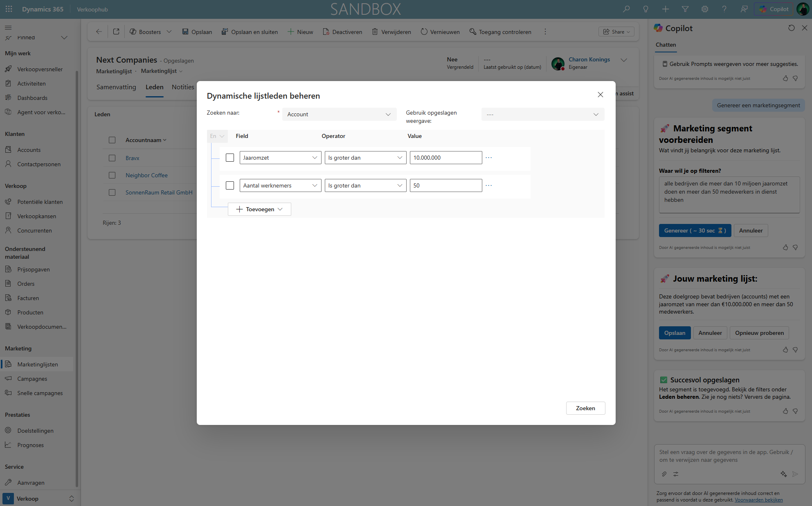This screenshot has width=812, height=506.
Task: Click the search magnifier in top bar
Action: point(626,9)
